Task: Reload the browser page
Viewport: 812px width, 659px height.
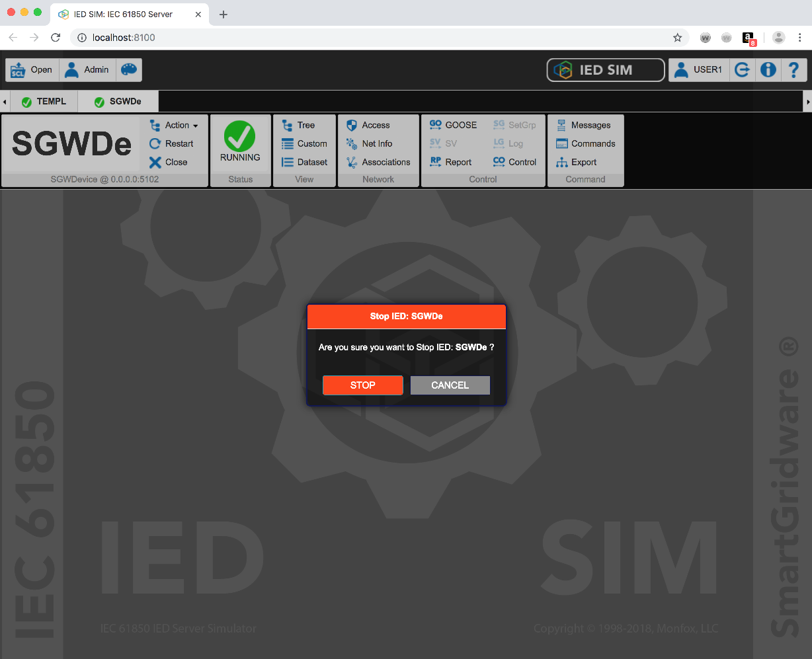Action: click(56, 38)
